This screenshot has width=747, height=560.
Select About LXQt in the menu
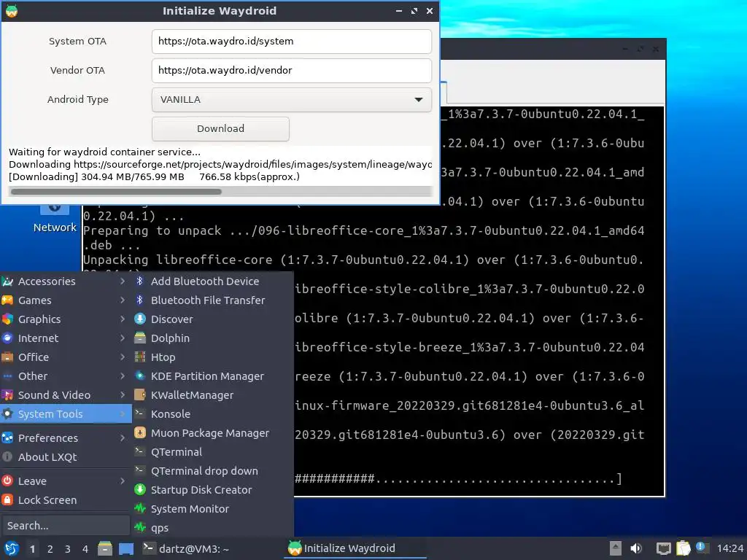(65, 457)
